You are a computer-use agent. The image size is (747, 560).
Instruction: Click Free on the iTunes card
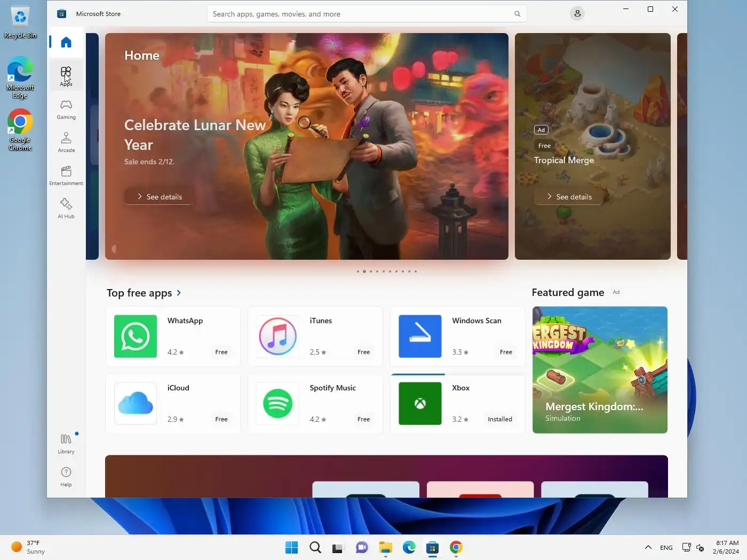pyautogui.click(x=364, y=352)
